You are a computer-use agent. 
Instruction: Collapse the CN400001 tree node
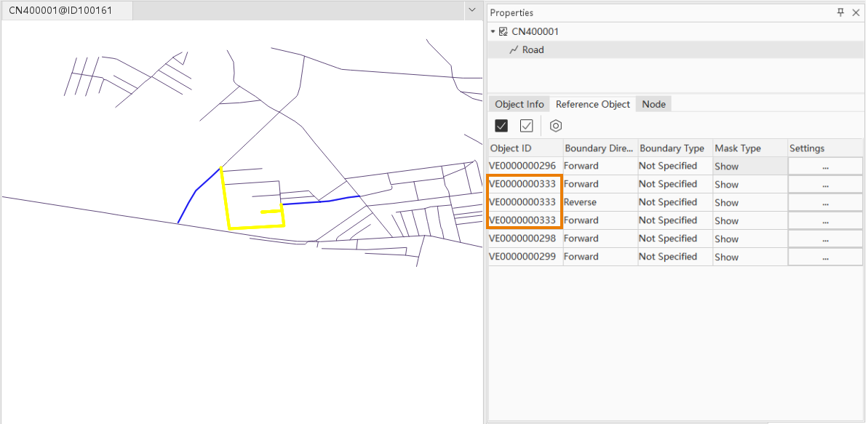click(x=493, y=32)
